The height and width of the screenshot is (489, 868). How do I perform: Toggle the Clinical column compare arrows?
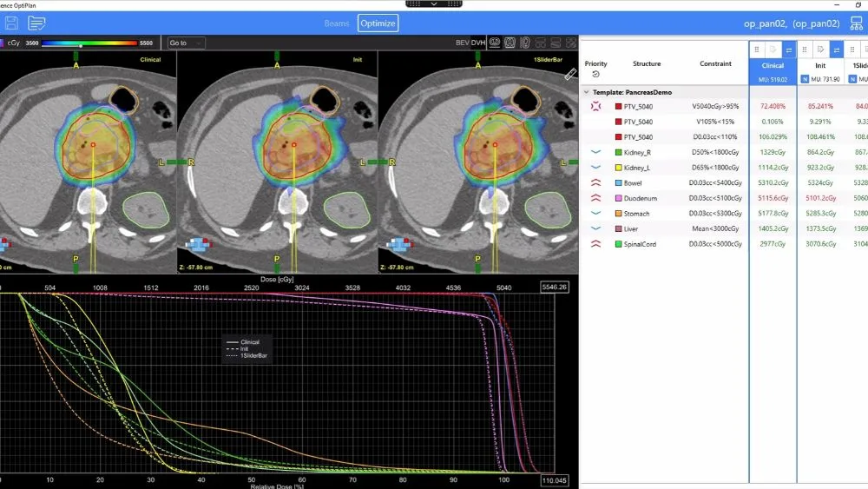point(789,50)
